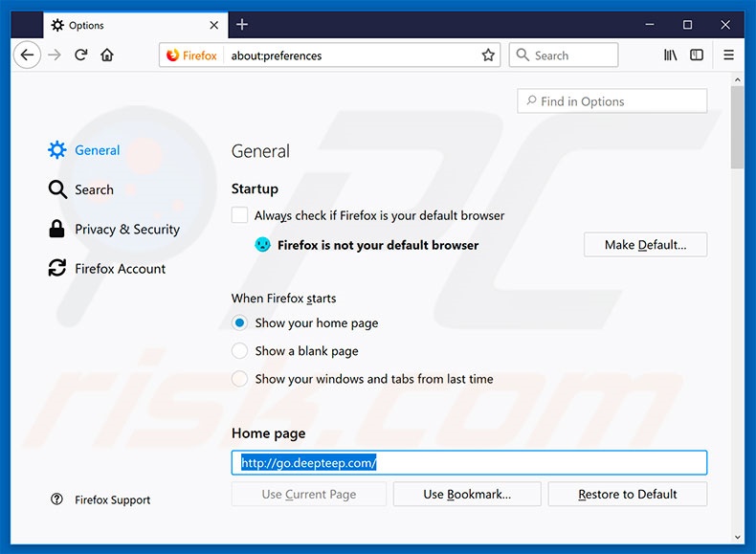Viewport: 756px width, 554px height.
Task: Enable Always check if Firefox is default browser
Action: (239, 215)
